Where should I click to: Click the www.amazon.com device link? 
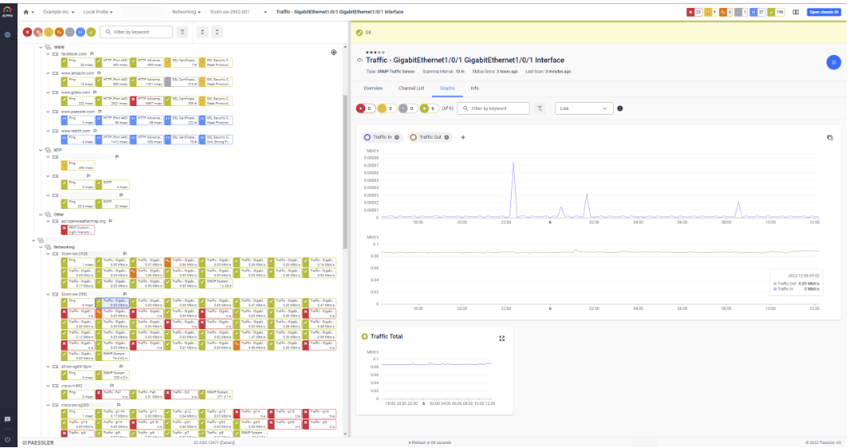pos(77,73)
